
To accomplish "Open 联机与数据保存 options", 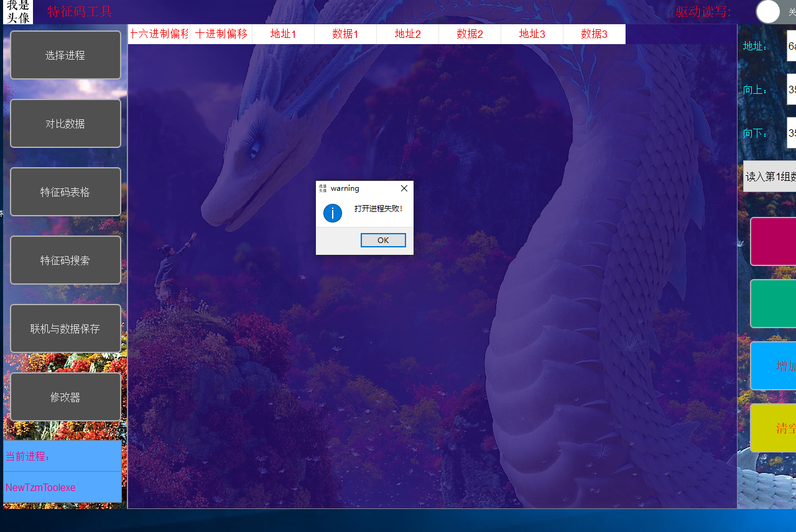I will pos(65,328).
